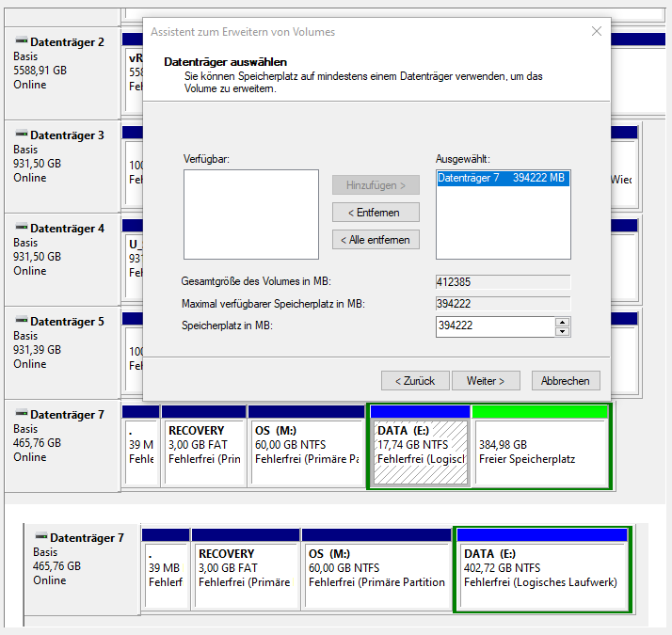672x635 pixels.
Task: Close the Assistent zum Erweitern dialog
Action: coord(596,31)
